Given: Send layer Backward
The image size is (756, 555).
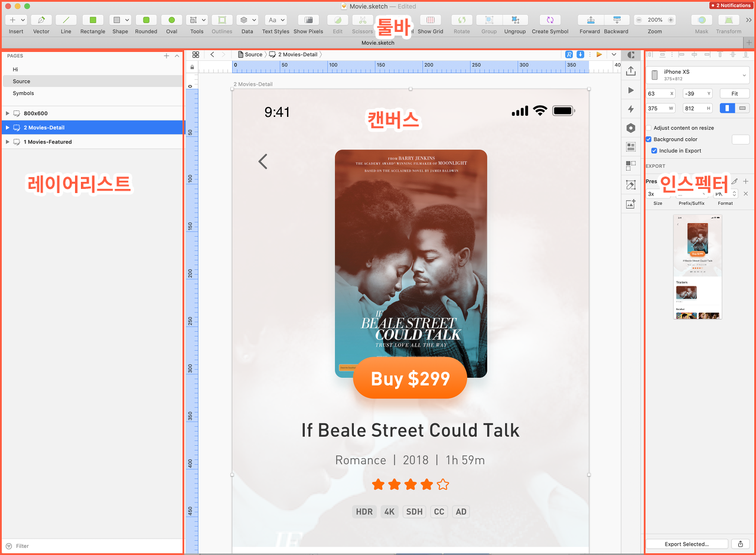Looking at the screenshot, I should point(617,20).
